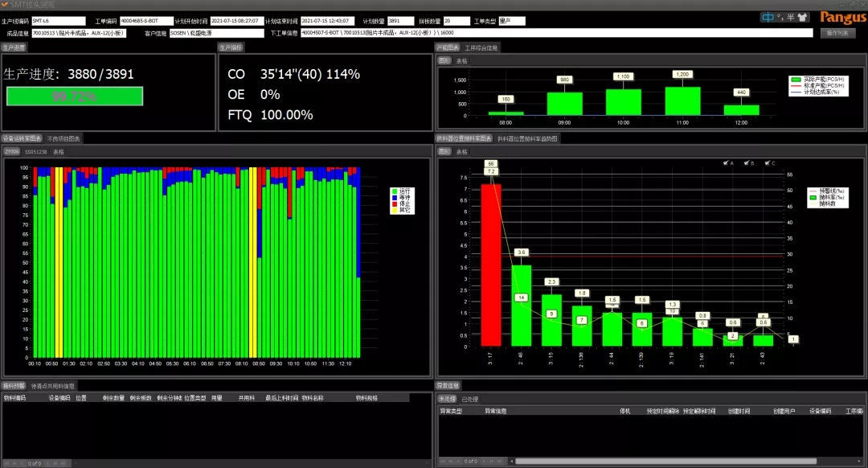Switch to 已处理 exceptions tab
This screenshot has width=868, height=468.
click(469, 399)
